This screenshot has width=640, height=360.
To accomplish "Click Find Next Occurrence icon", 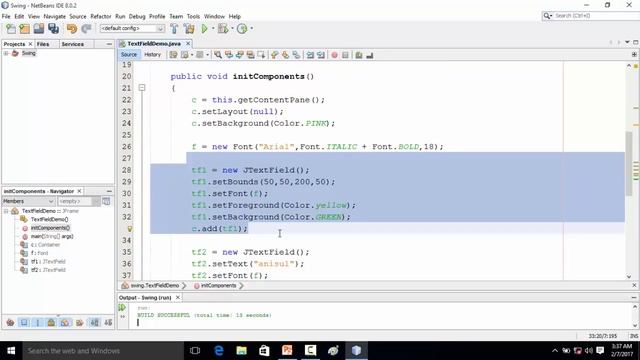I will pyautogui.click(x=240, y=55).
